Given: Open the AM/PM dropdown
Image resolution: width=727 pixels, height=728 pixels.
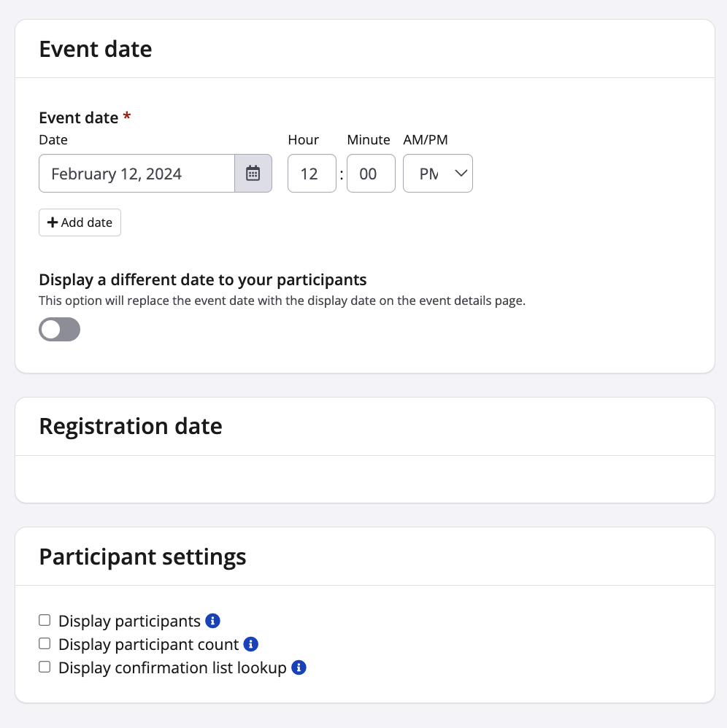Looking at the screenshot, I should [438, 174].
